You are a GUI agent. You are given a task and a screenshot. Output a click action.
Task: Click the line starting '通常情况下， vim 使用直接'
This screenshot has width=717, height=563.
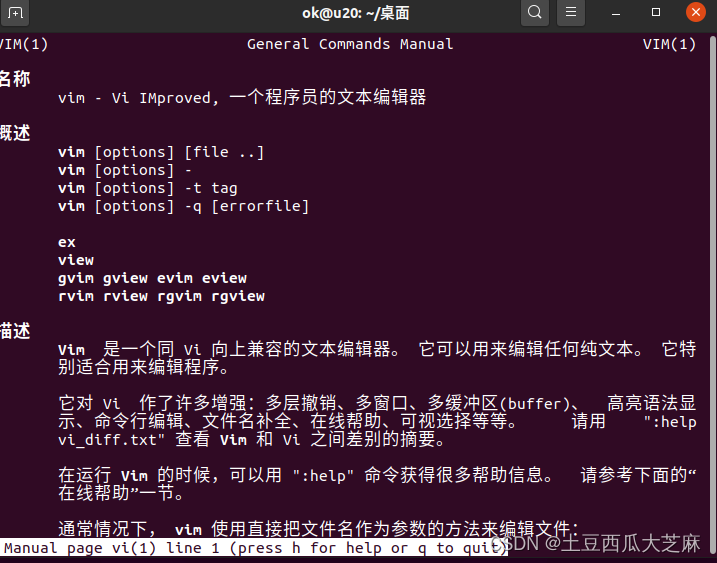point(318,529)
